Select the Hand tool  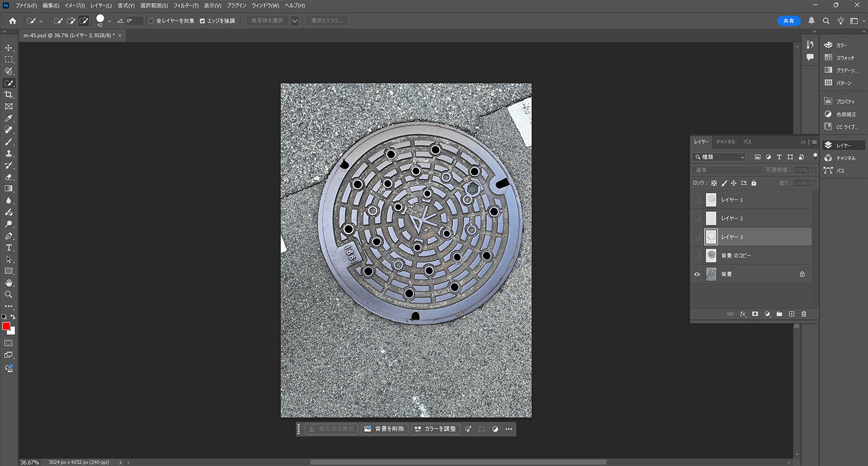9,283
